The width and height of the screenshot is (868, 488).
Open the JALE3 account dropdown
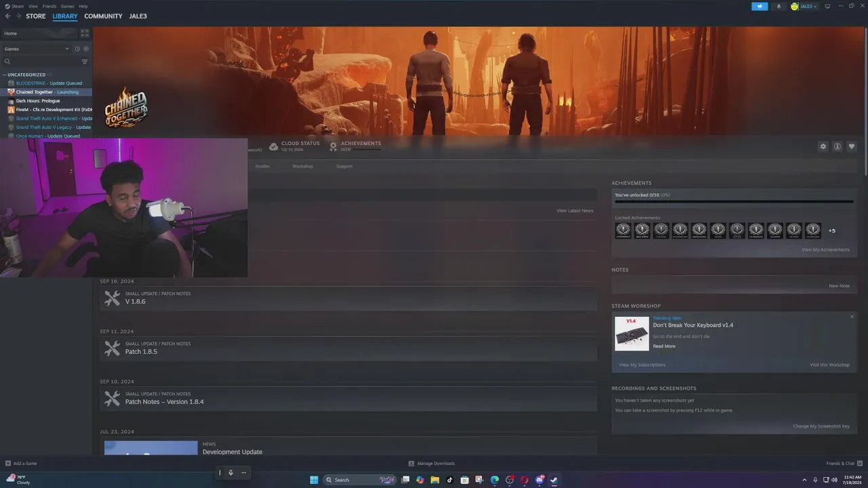[x=804, y=6]
